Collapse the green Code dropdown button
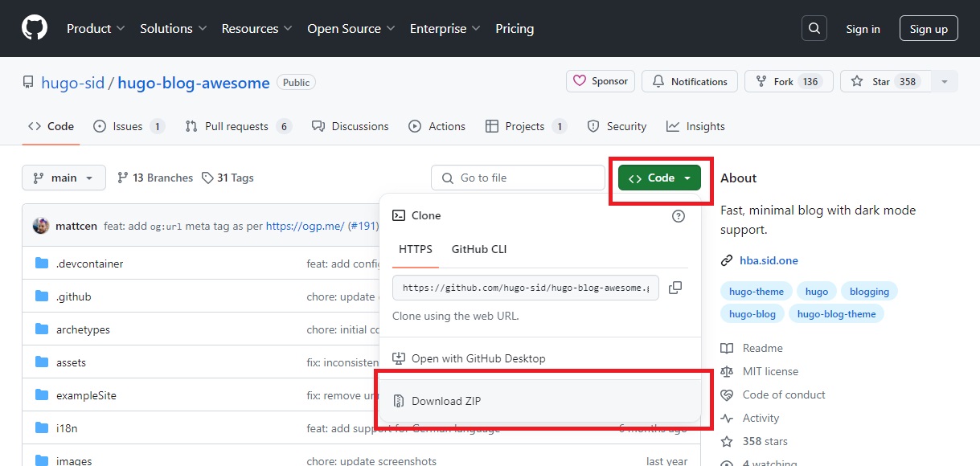The height and width of the screenshot is (466, 980). [x=659, y=178]
